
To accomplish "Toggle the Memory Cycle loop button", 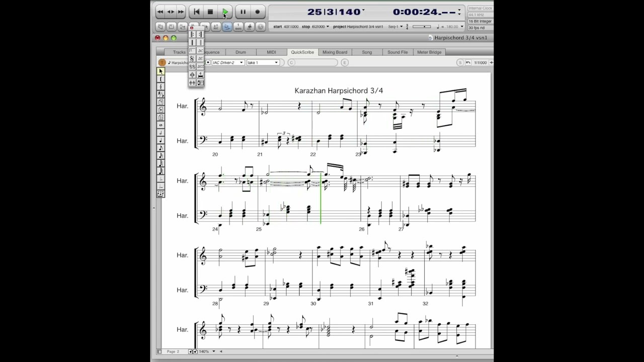I will coord(183,27).
